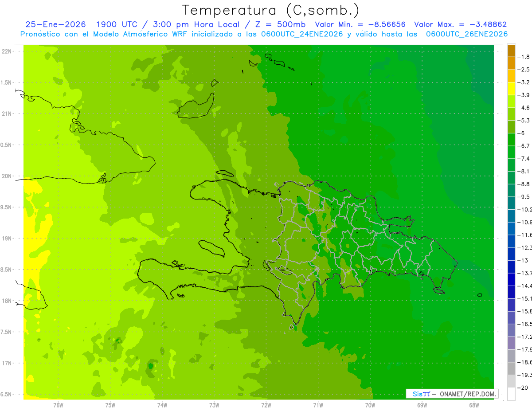Pick the blue swatch between -12.3 and -13

click(511, 254)
